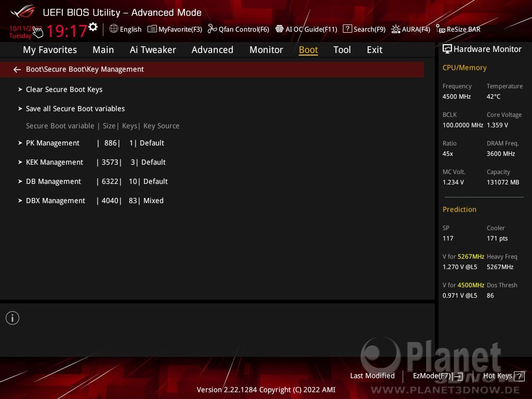
Task: Click the Hardware Monitor display icon
Action: pos(447,49)
